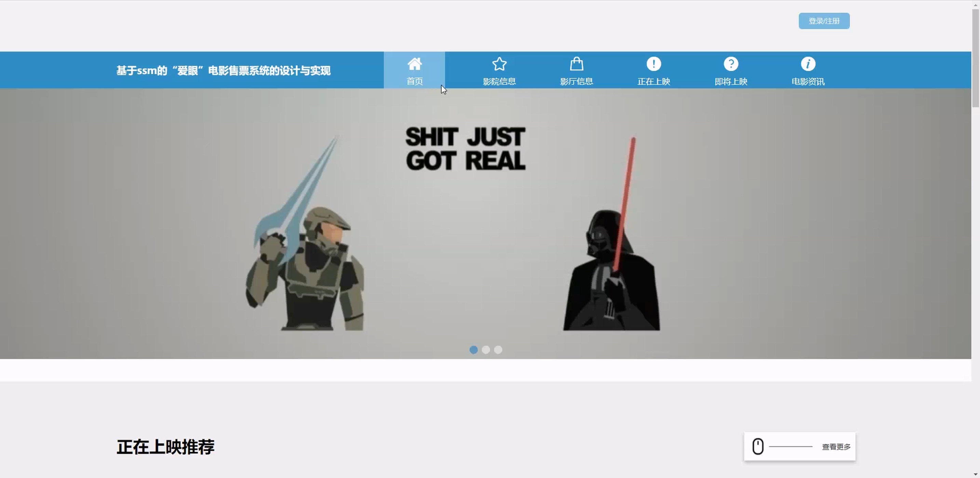Viewport: 980px width, 478px height.
Task: Open the 电影资讯 nav label
Action: point(808,81)
